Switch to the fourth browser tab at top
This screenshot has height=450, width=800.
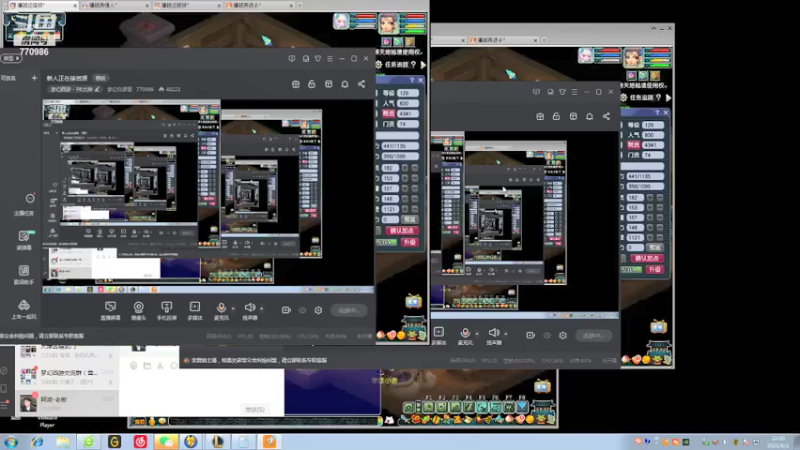[x=259, y=5]
